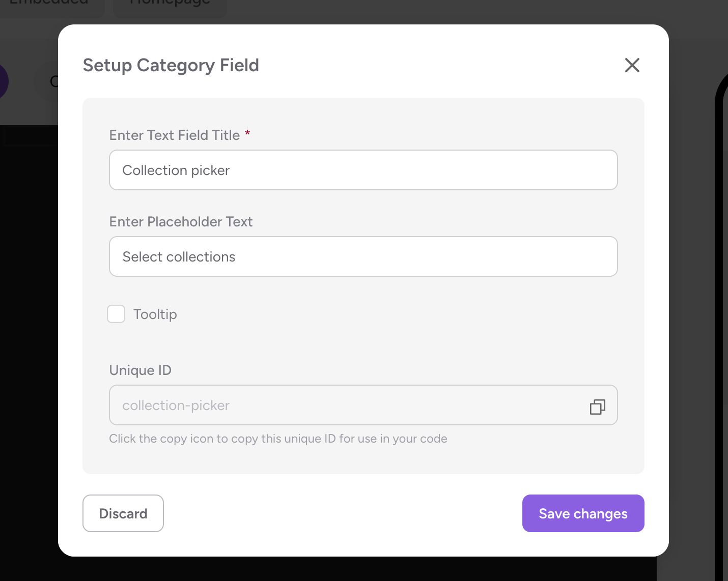This screenshot has height=581, width=728.
Task: Save changes to the category field
Action: (x=583, y=513)
